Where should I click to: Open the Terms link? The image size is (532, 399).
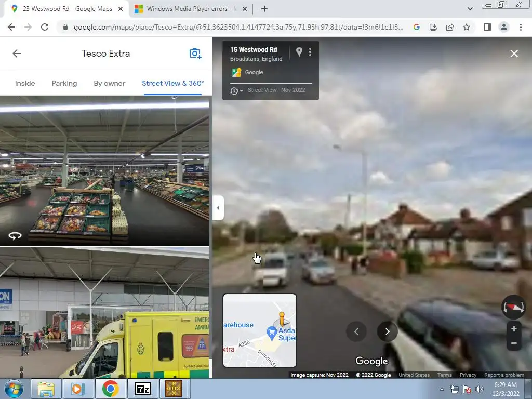click(x=445, y=375)
